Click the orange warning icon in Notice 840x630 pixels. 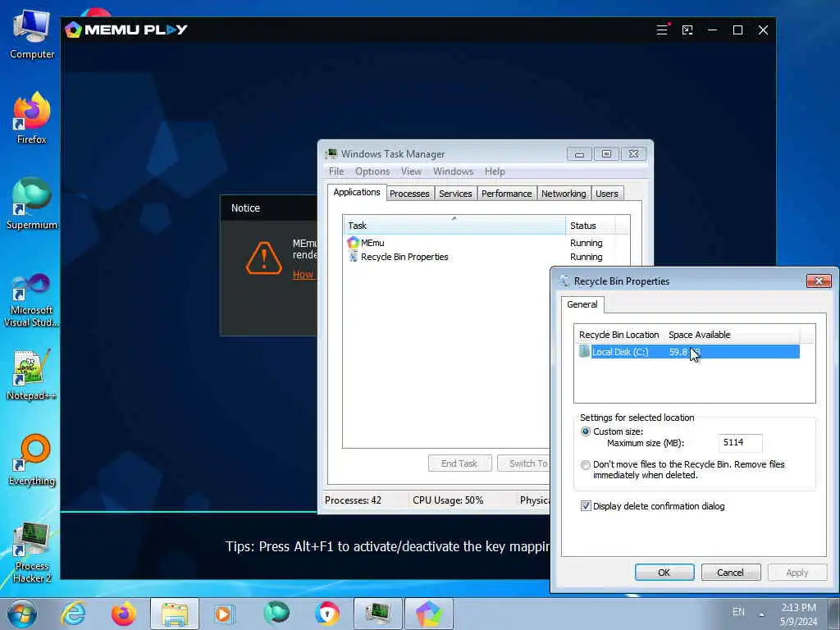(263, 258)
